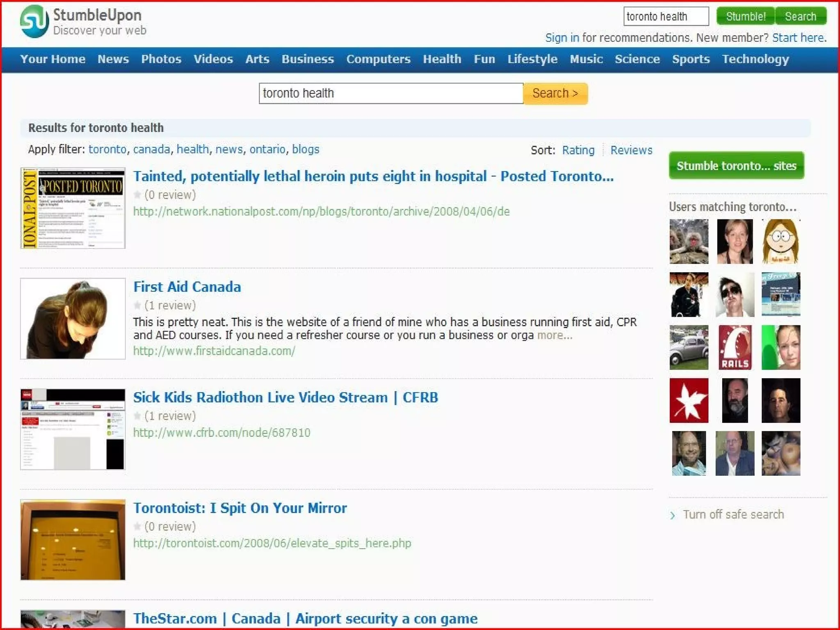This screenshot has height=630, width=840.
Task: Click the snow monkey user avatar
Action: click(x=689, y=242)
